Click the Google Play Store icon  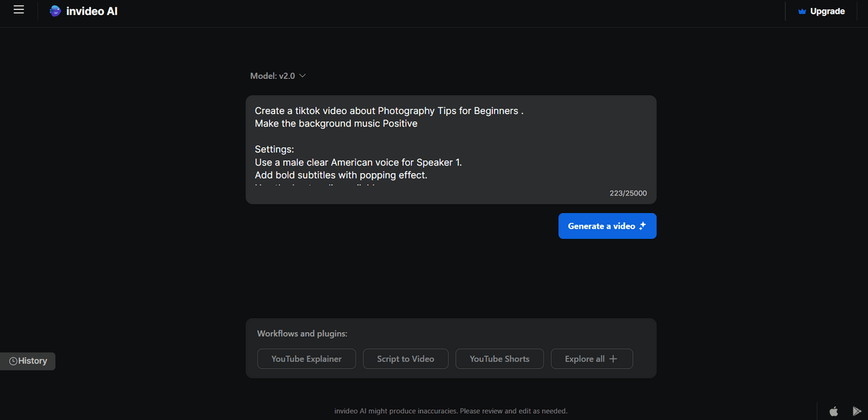[x=857, y=411]
